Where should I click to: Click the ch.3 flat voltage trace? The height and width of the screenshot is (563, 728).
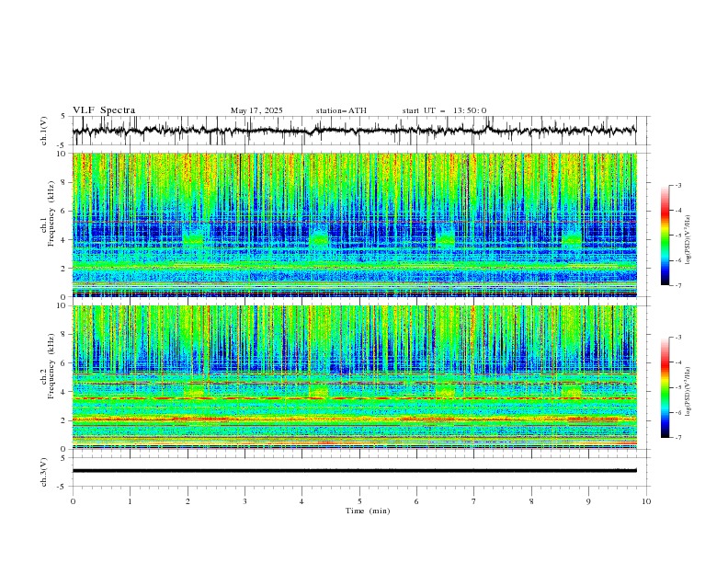[x=354, y=471]
